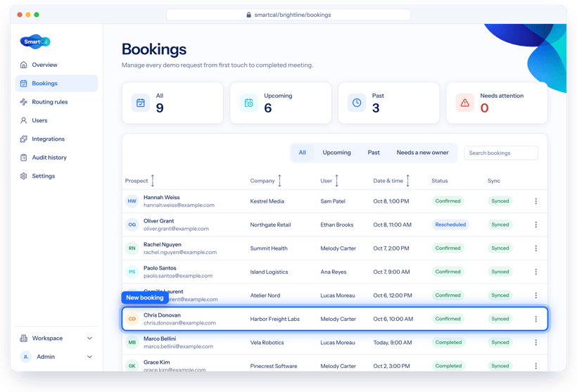Click Kestrel Media company cell
This screenshot has width=577, height=392.
pos(267,201)
